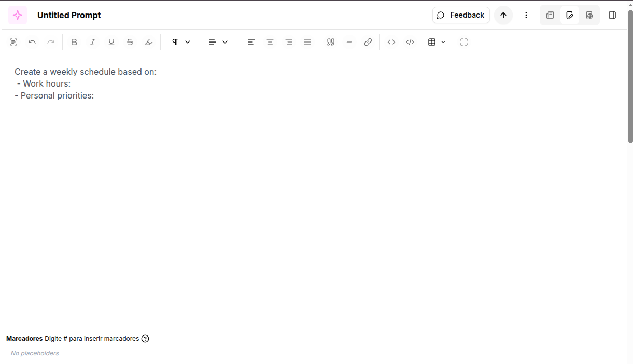Open the paragraph style dropdown
The width and height of the screenshot is (633, 364).
coord(181,42)
